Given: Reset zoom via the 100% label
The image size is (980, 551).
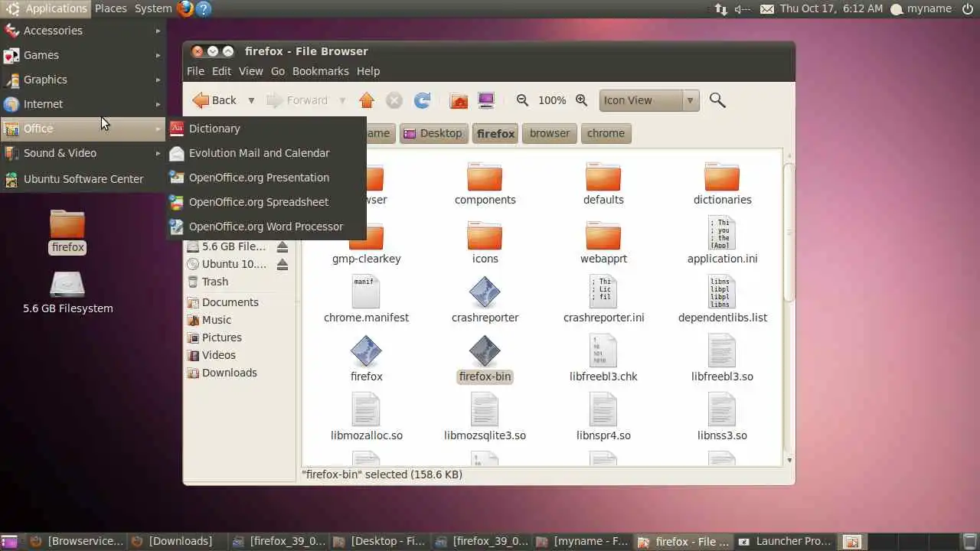Looking at the screenshot, I should pyautogui.click(x=552, y=100).
